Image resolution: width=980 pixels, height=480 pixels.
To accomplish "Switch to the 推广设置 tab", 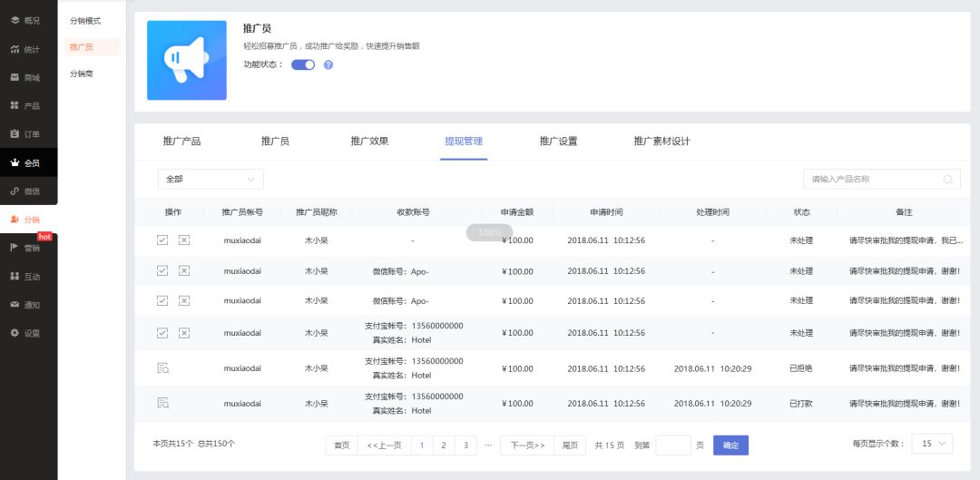I will click(558, 142).
